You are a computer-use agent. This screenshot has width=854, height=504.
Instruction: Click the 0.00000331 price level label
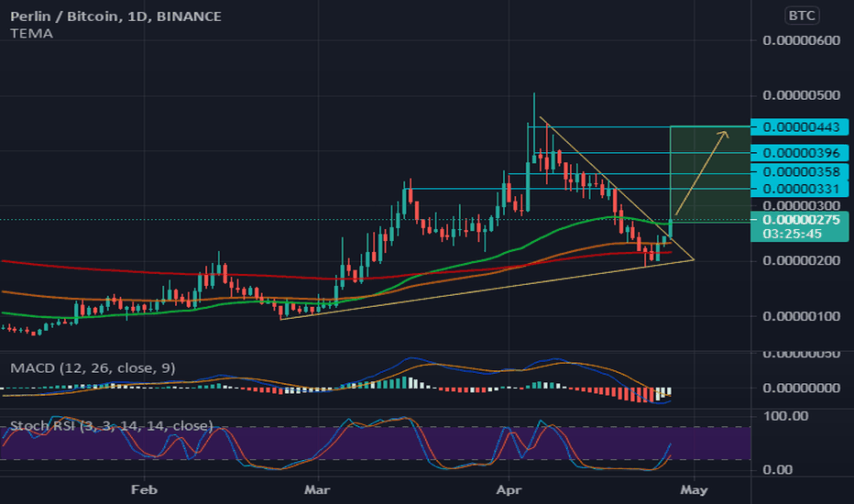[800, 189]
